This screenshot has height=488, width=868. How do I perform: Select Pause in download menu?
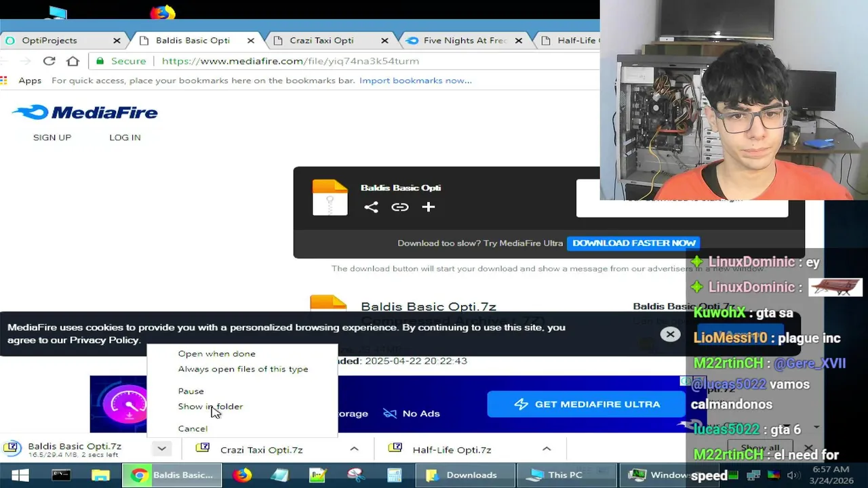[191, 391]
